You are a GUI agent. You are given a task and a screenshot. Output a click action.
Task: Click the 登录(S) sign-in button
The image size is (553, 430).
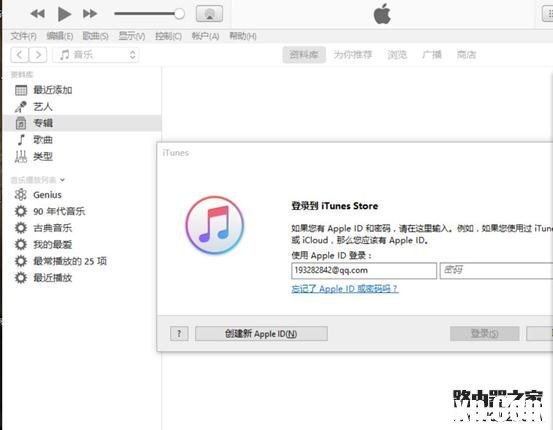[x=485, y=333]
